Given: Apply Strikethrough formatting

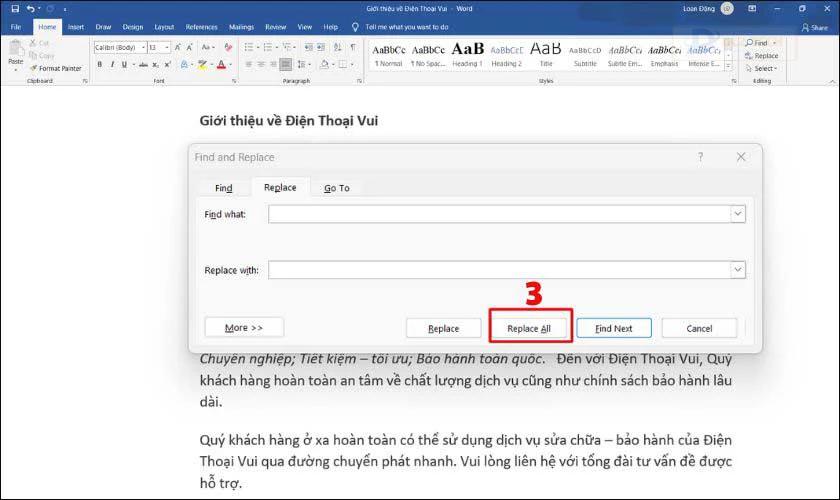Looking at the screenshot, I should [x=143, y=64].
